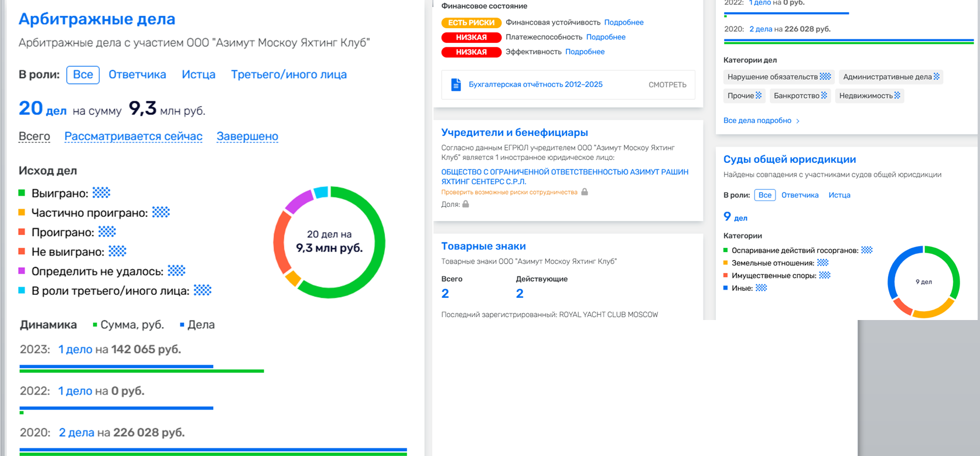Screen dimensions: 980x456
Task: Filter by Третьего/иного лица role
Action: point(289,74)
